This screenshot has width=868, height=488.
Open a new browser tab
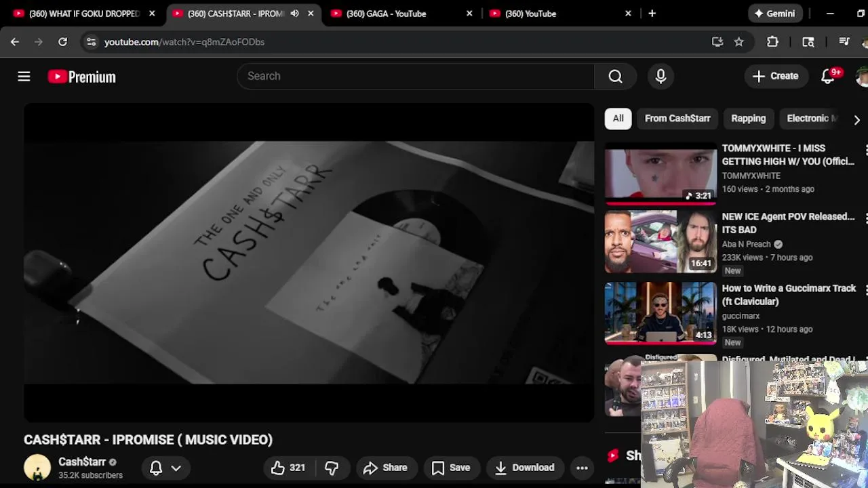pyautogui.click(x=652, y=14)
